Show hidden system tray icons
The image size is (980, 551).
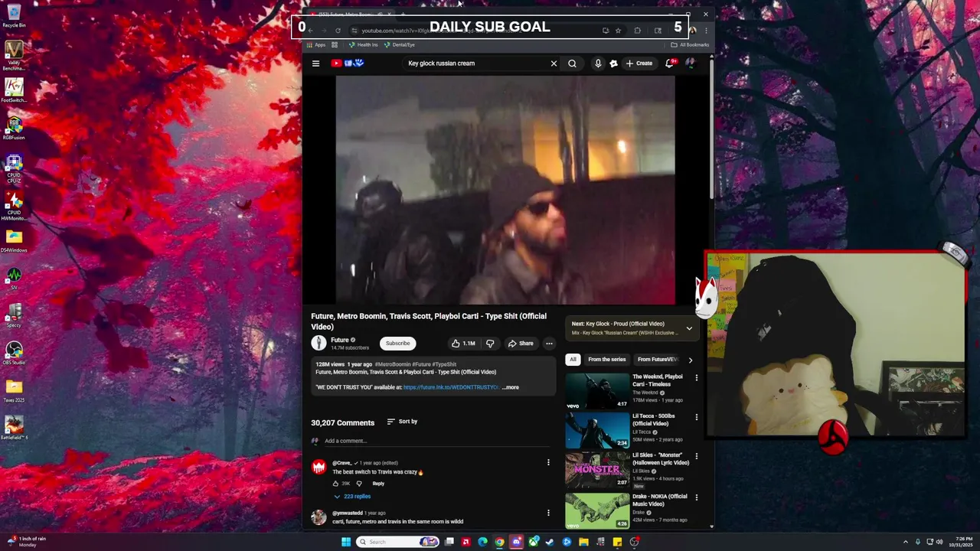coord(906,542)
